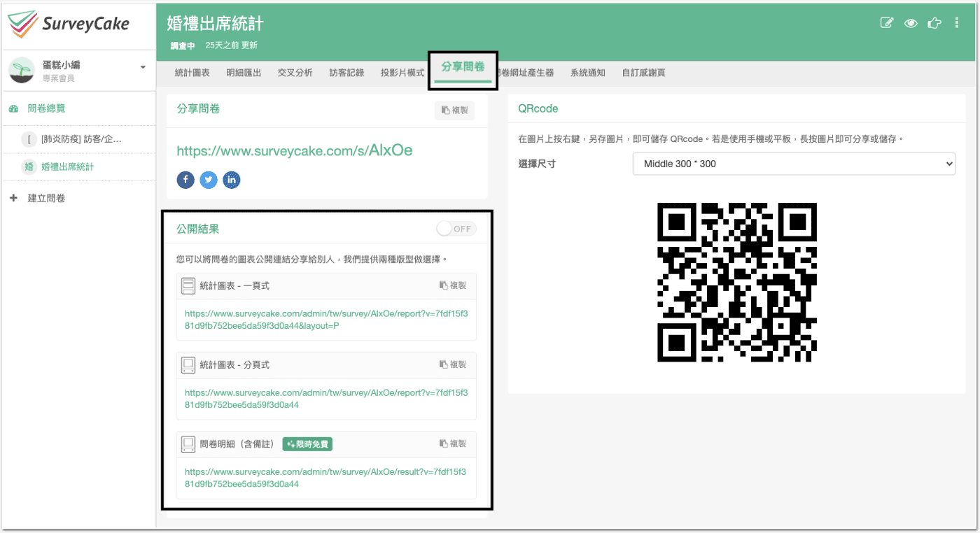Click the page icon beside 統計圖表 - 分頁式

click(x=188, y=364)
